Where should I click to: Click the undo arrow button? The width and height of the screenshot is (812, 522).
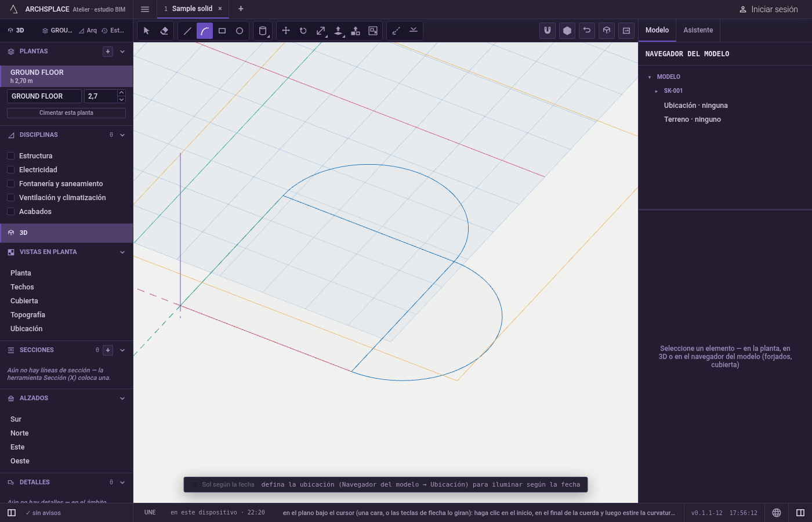tap(587, 31)
